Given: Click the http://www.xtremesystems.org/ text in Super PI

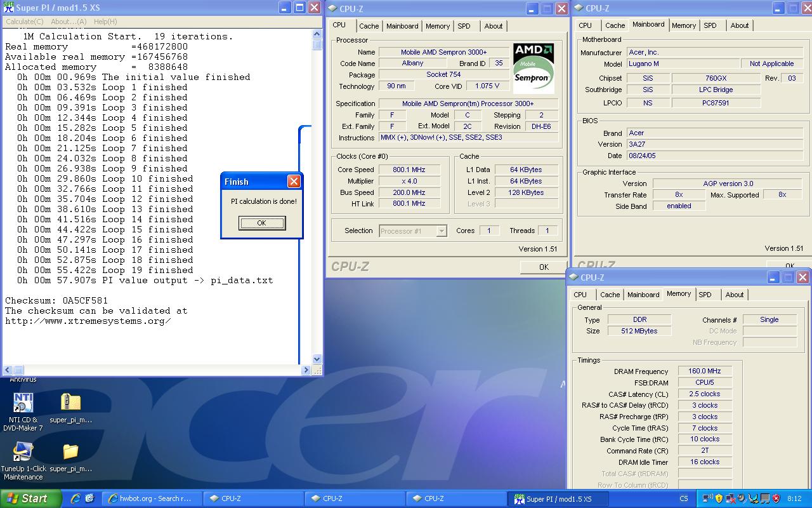Looking at the screenshot, I should 88,321.
